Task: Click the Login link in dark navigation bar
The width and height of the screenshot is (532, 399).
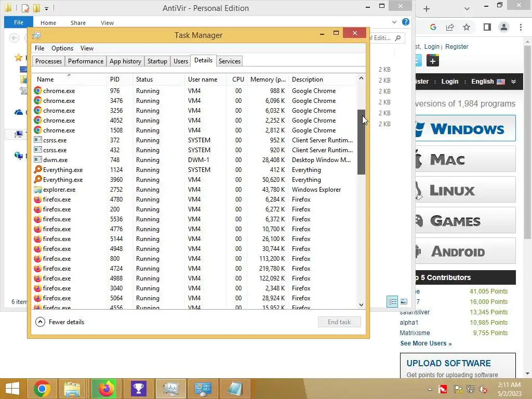Action: tap(450, 82)
